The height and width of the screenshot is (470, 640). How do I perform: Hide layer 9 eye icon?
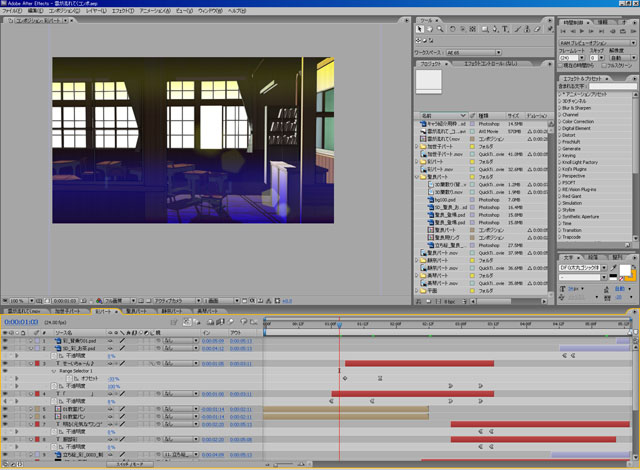pyautogui.click(x=5, y=454)
